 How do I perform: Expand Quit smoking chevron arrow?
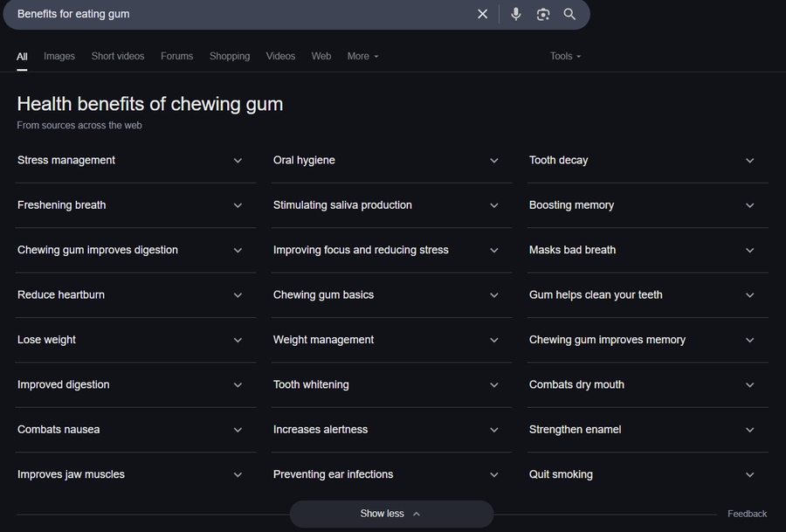point(750,475)
